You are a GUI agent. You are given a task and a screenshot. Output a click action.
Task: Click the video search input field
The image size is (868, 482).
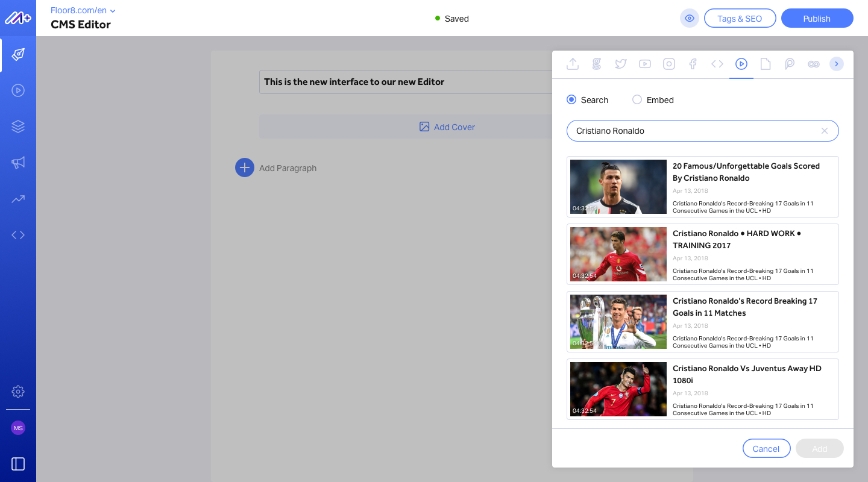click(x=703, y=131)
